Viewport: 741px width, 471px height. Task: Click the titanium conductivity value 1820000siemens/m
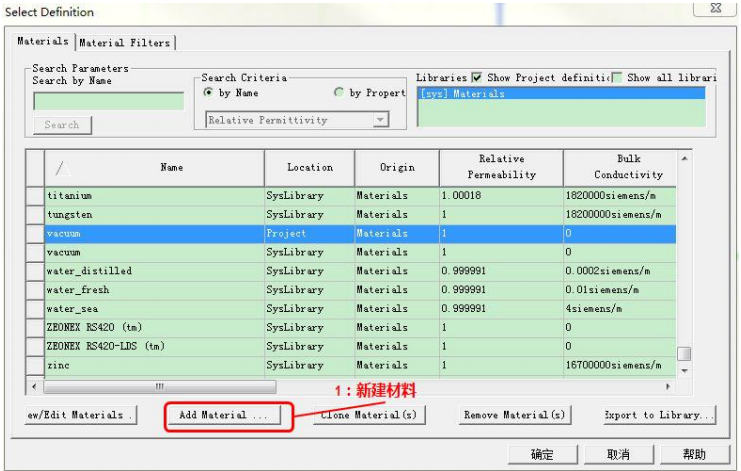[611, 196]
